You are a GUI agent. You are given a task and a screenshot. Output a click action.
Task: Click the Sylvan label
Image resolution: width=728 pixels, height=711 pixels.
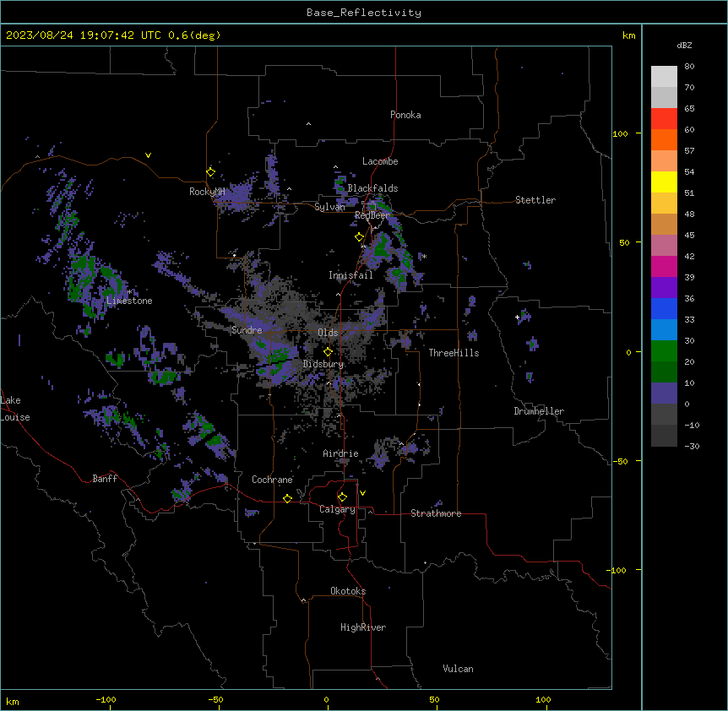(329, 207)
